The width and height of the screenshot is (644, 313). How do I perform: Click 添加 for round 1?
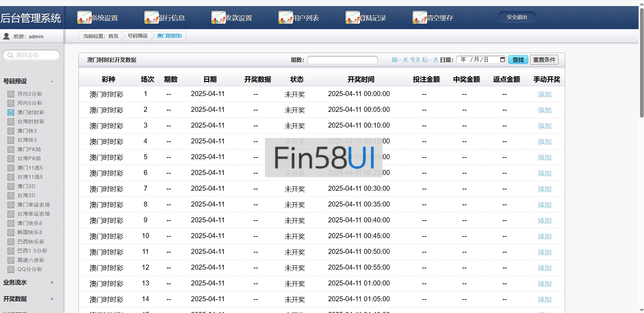[544, 95]
